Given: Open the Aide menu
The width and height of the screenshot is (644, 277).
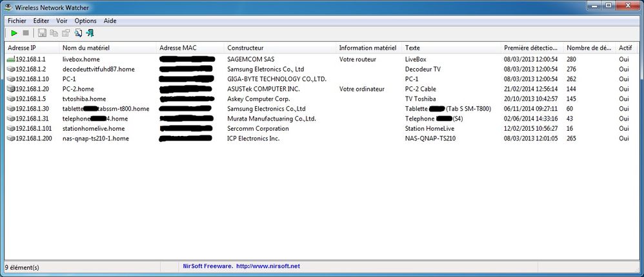Looking at the screenshot, I should [110, 21].
